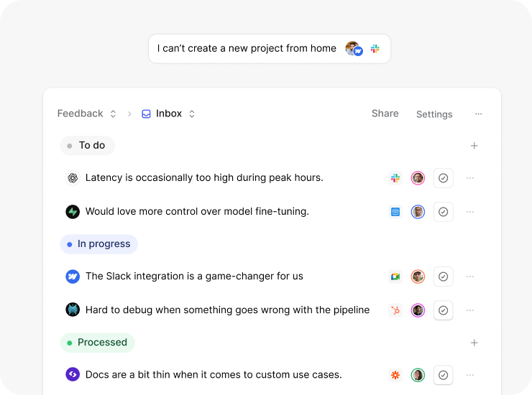Click the Intercom icon on fine-tuning row
Image resolution: width=532 pixels, height=395 pixels.
[x=395, y=212]
